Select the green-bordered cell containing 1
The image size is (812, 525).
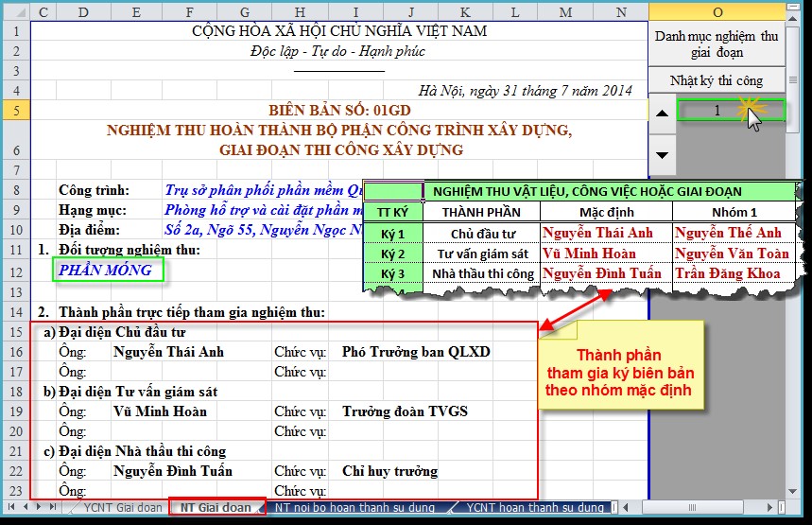pos(717,111)
